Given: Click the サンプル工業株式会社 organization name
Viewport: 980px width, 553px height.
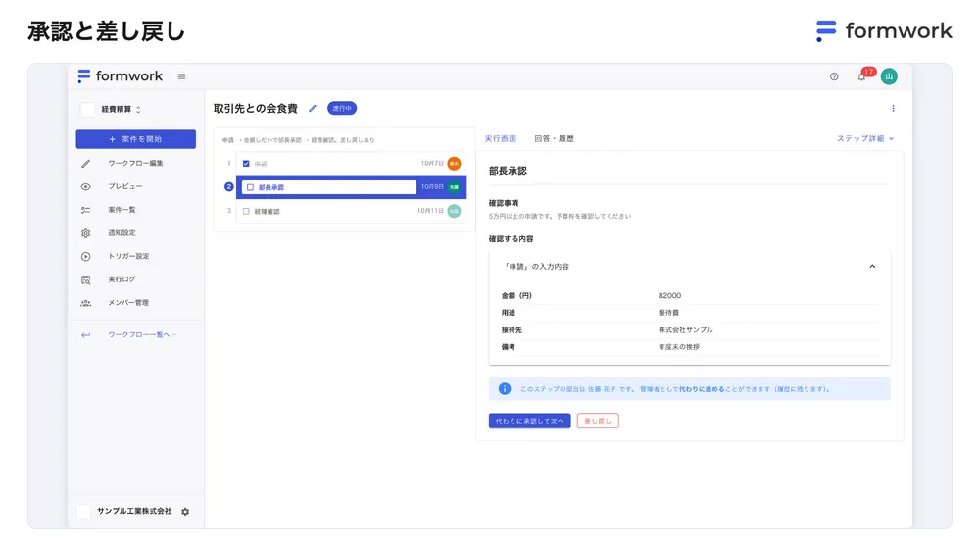Looking at the screenshot, I should coord(134,511).
